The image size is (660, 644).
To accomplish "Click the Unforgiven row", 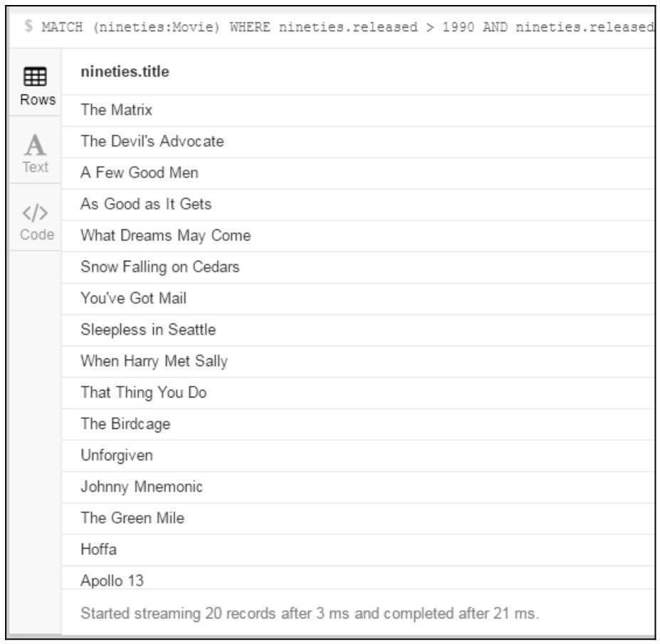I will pyautogui.click(x=358, y=456).
